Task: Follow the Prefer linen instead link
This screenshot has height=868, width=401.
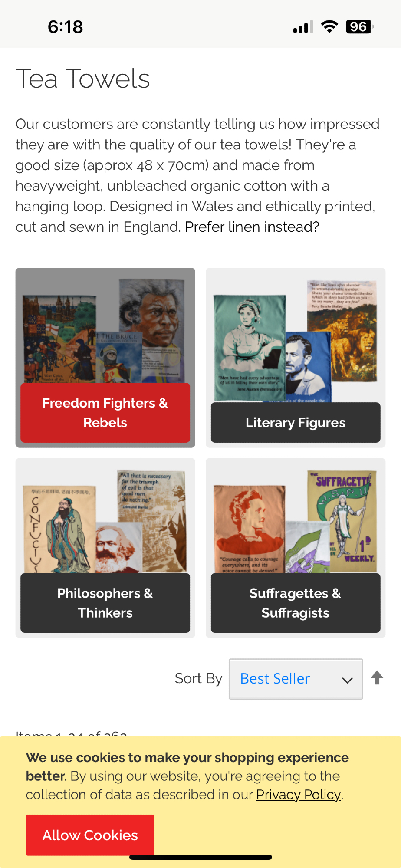Action: coord(252,227)
